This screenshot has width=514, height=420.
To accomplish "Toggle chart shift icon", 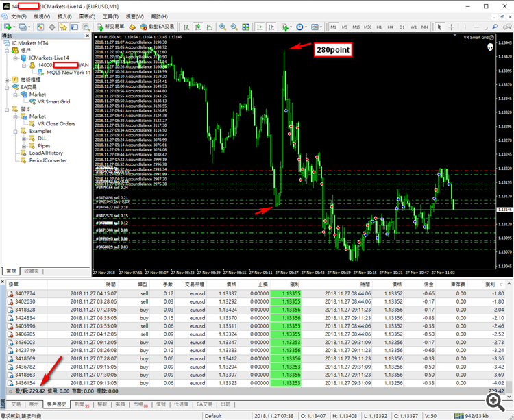I will (271, 27).
